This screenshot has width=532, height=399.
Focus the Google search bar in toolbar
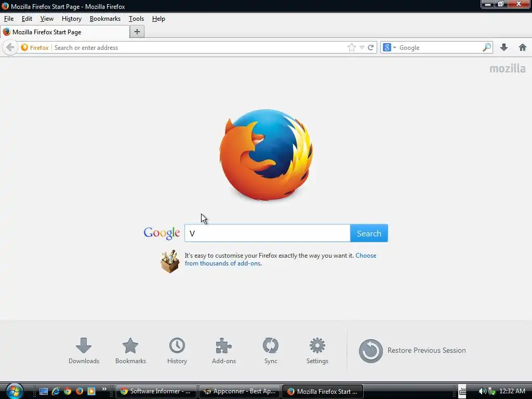coord(440,47)
